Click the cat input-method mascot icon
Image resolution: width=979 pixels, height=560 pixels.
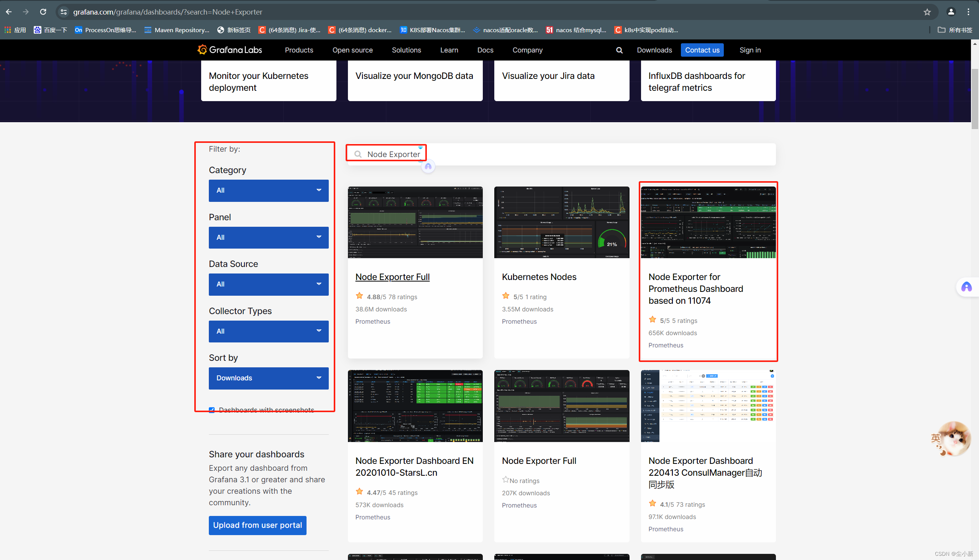coord(952,440)
